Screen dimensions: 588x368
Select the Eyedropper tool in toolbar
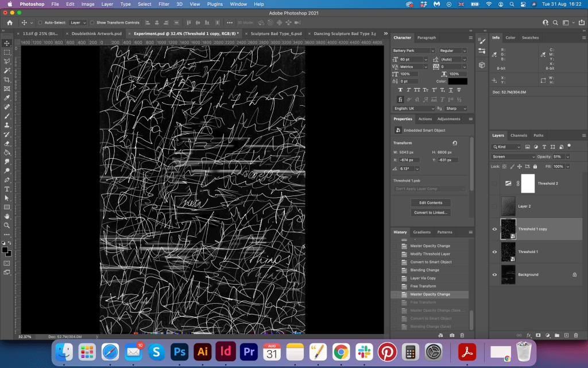[x=7, y=98]
